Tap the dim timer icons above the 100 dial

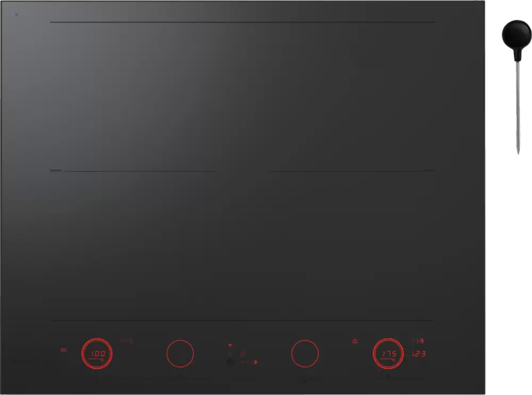(126, 341)
